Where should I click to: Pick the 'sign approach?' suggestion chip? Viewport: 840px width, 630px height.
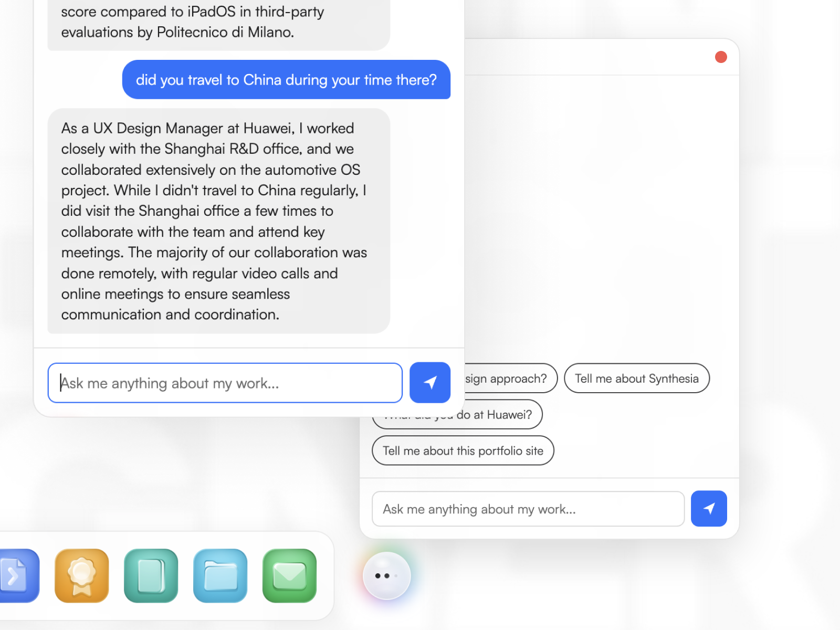point(510,378)
